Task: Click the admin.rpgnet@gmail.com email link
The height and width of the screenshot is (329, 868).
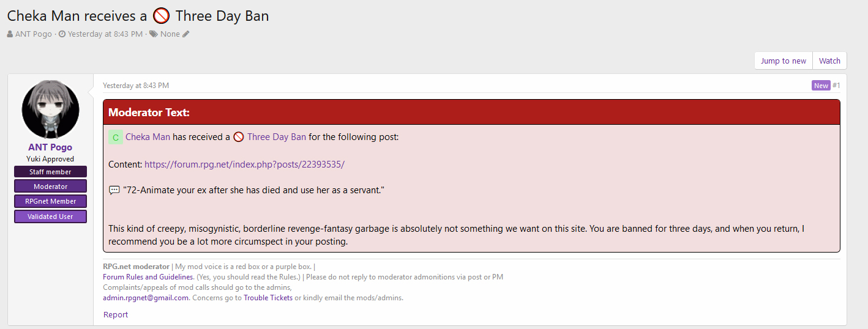Action: [x=146, y=298]
